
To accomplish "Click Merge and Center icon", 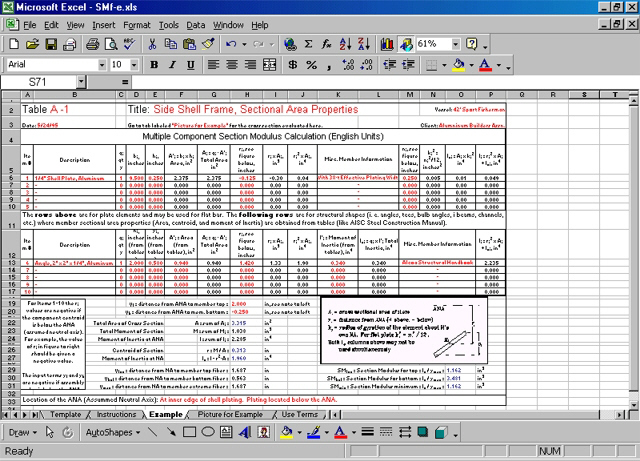I will tap(269, 65).
